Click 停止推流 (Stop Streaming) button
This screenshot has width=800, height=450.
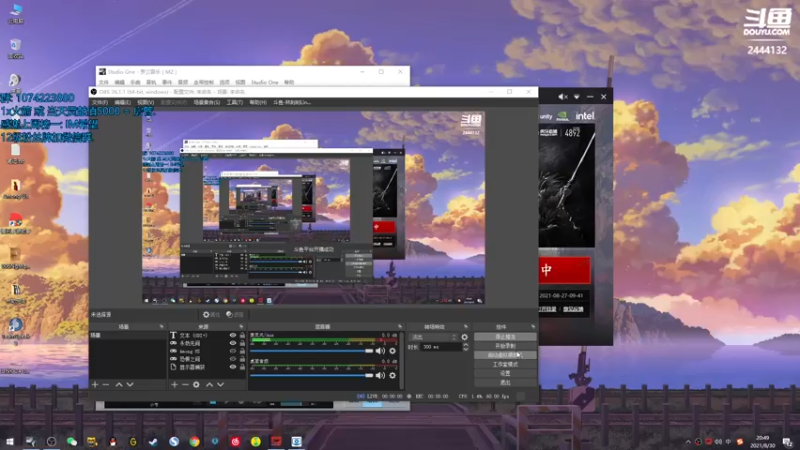(505, 337)
